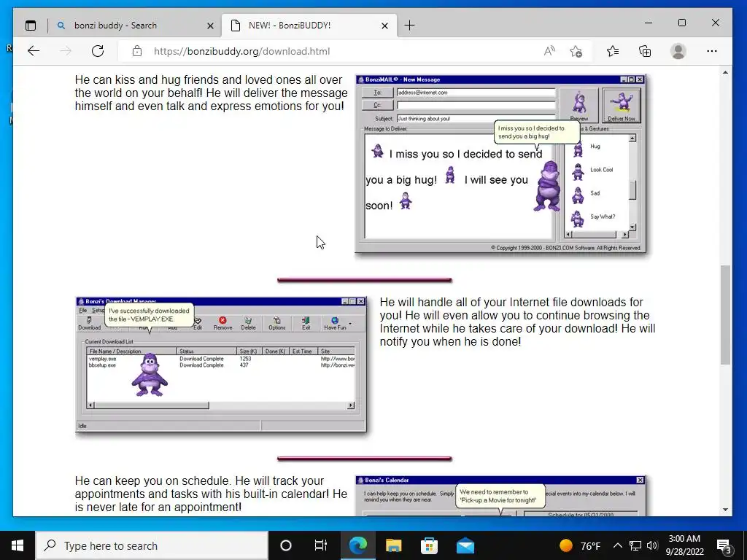Click the page vertical scrollbar thumb
Viewport: 747px width, 560px height.
point(725,314)
